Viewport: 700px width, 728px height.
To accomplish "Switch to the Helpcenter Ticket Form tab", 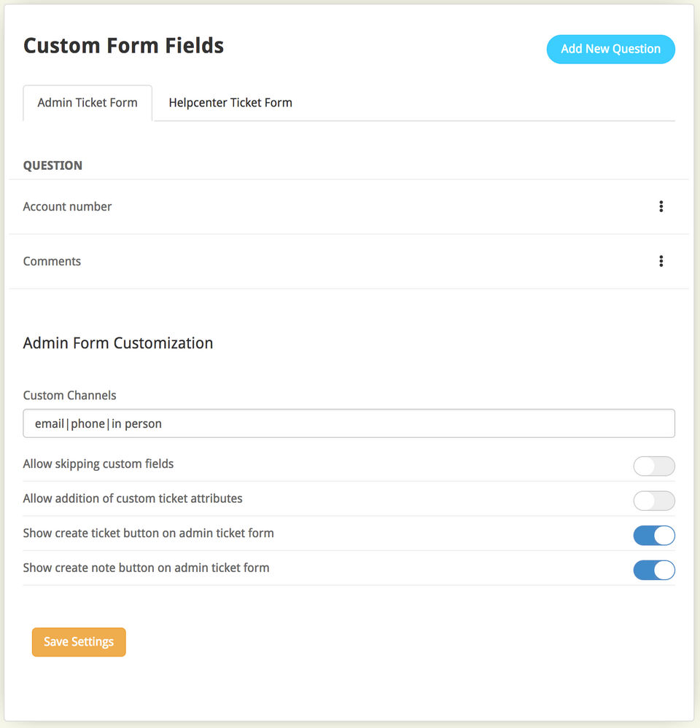I will coord(230,103).
